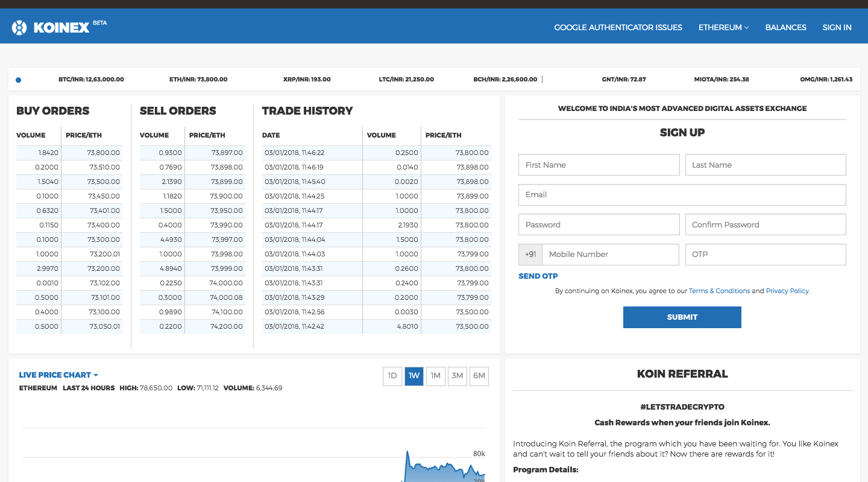The height and width of the screenshot is (482, 868).
Task: Click the Password input field
Action: (599, 224)
